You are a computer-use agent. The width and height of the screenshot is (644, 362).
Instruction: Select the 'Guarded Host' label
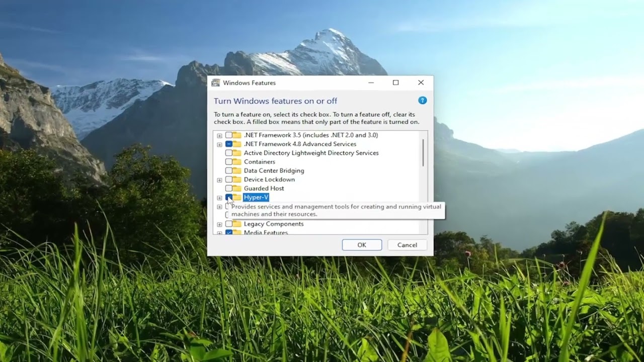point(264,189)
